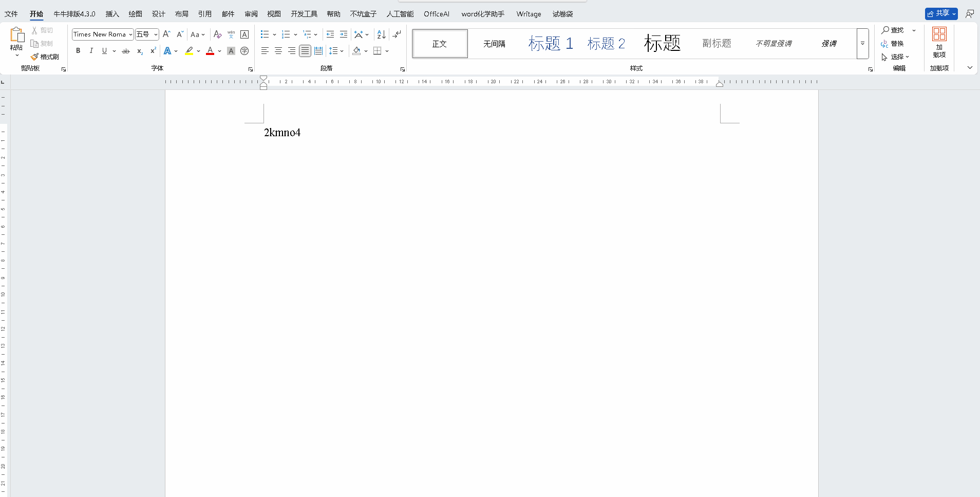Start a bulleted list
Image resolution: width=980 pixels, height=497 pixels.
(265, 34)
